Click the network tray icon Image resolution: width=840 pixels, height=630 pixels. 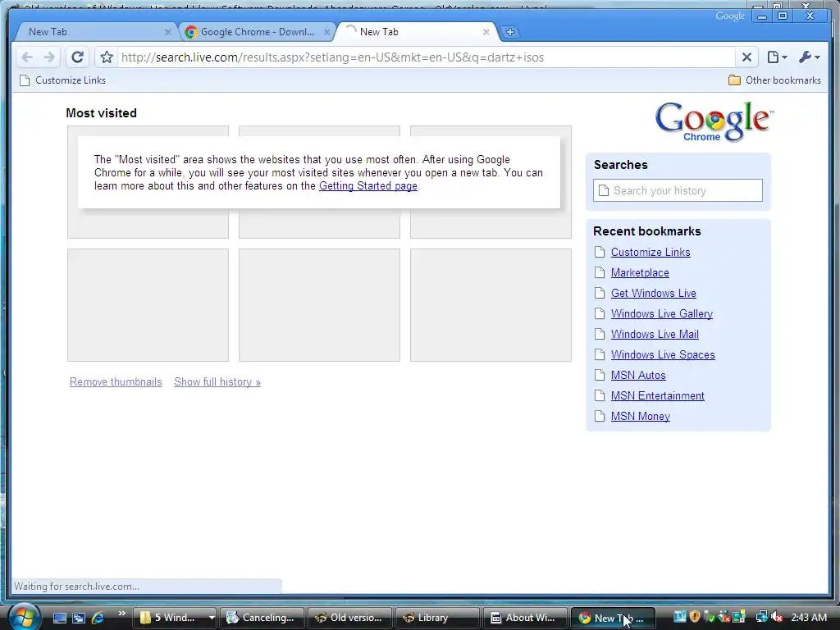pos(761,617)
